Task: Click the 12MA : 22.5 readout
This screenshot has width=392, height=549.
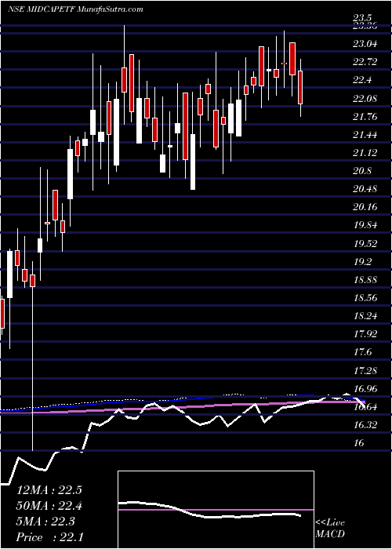Action: [x=49, y=490]
